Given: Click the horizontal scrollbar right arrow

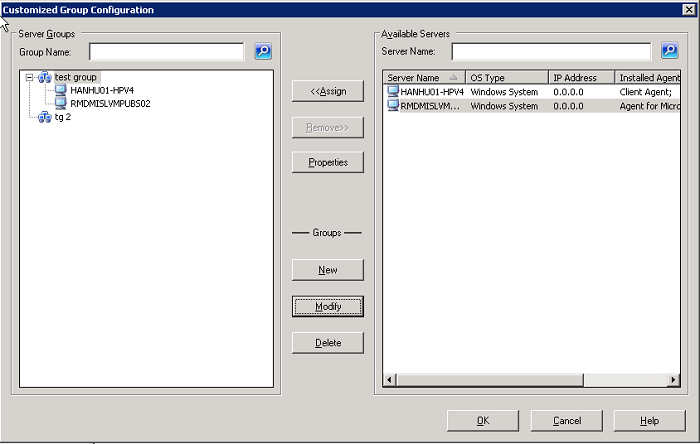Looking at the screenshot, I should click(x=673, y=380).
